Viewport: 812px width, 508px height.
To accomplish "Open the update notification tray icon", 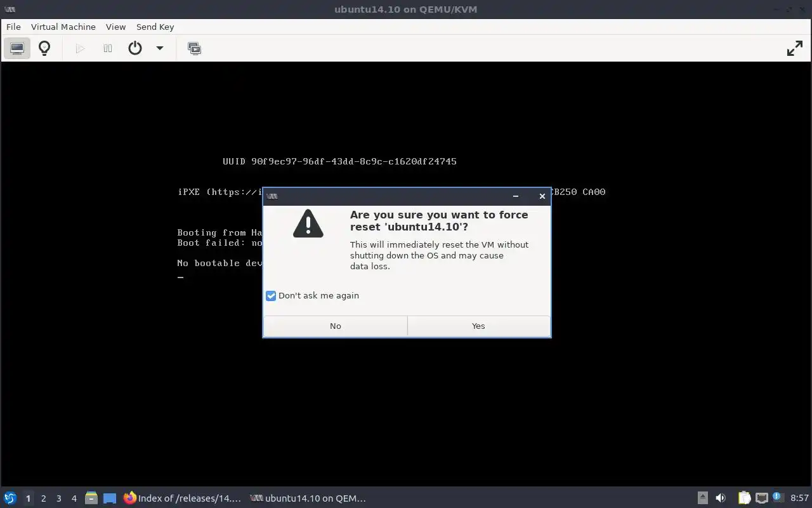I will (x=777, y=497).
